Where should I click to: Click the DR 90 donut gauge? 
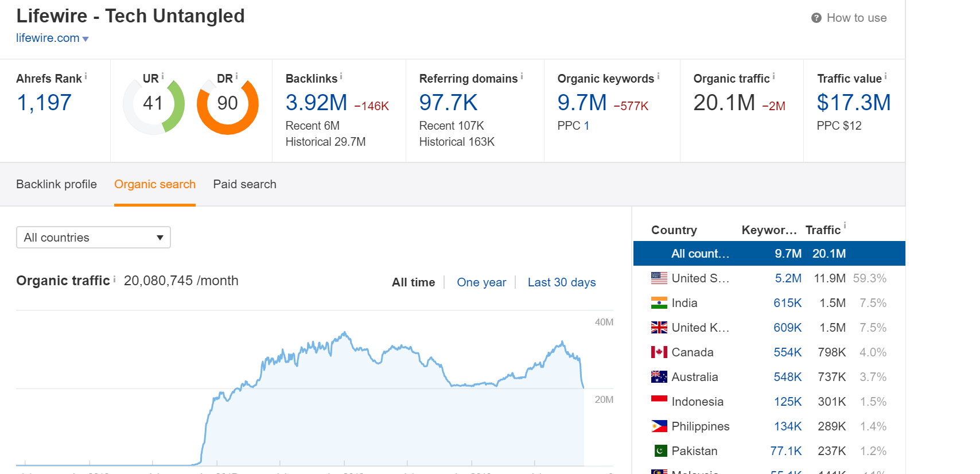(x=228, y=104)
